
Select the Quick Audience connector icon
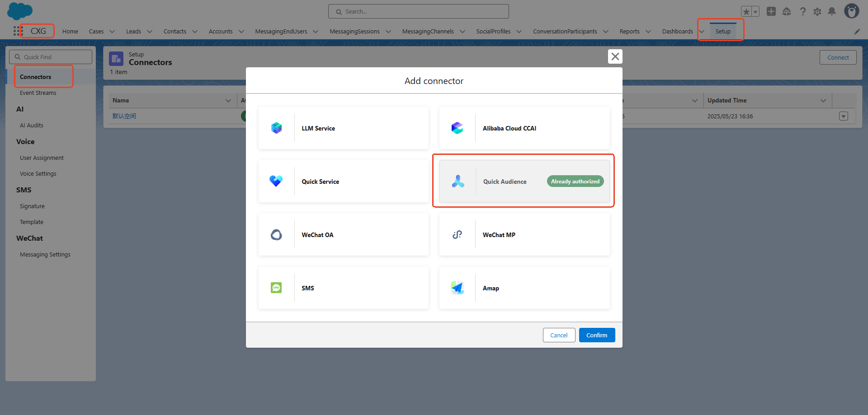coord(458,181)
